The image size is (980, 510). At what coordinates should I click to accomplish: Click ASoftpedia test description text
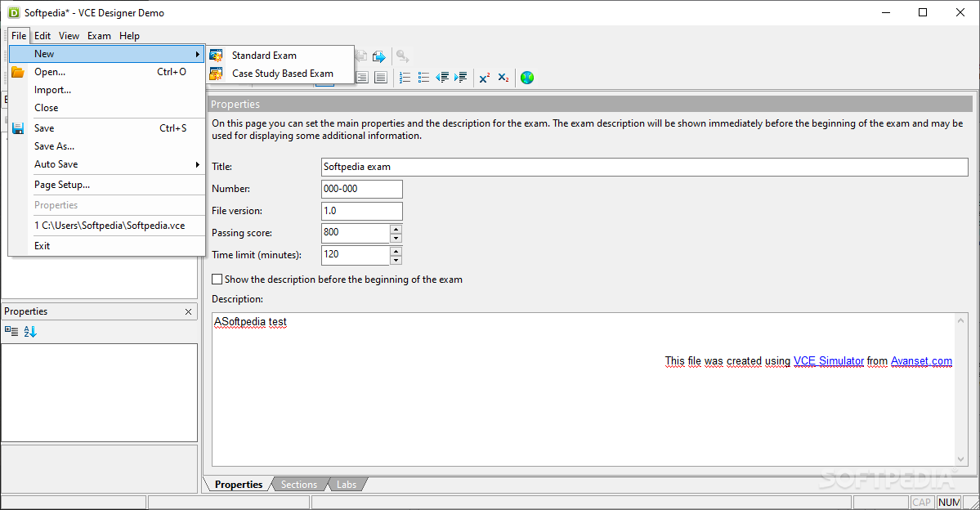tap(250, 322)
